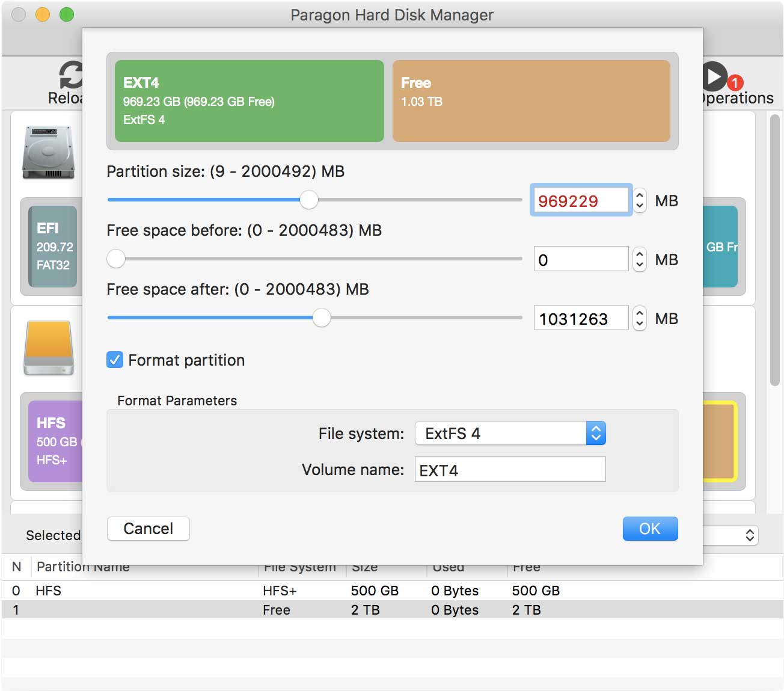Click the 500 GB size cell for HFS
The height and width of the screenshot is (691, 784).
point(375,591)
